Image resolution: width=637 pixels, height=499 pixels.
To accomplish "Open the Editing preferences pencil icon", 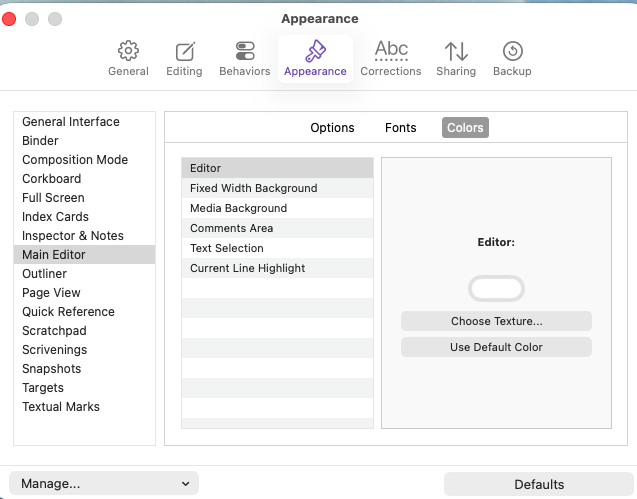I will pos(185,52).
